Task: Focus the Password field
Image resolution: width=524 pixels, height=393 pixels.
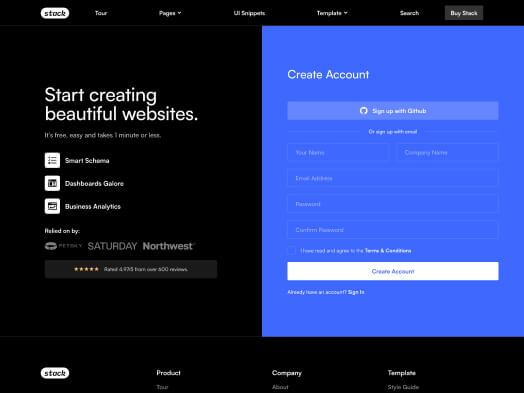Action: pos(393,204)
